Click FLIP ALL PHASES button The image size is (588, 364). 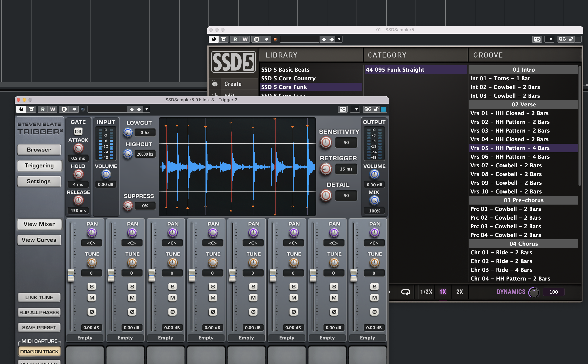tap(39, 313)
